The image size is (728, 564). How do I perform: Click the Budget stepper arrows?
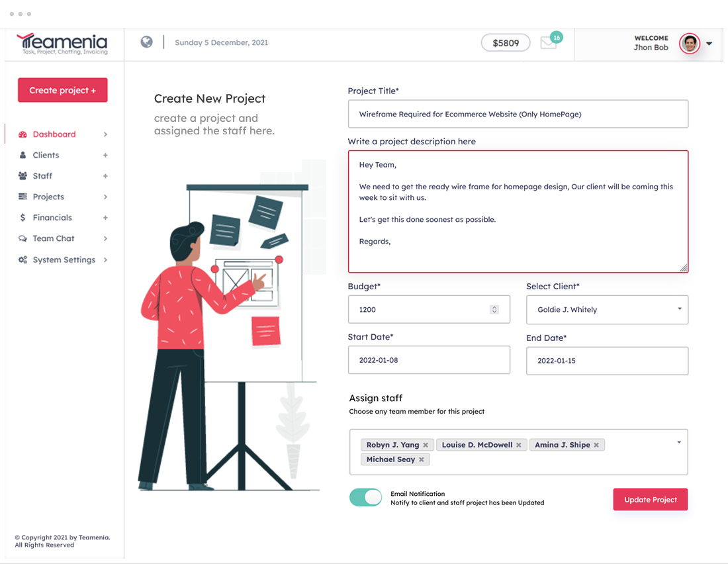click(494, 309)
